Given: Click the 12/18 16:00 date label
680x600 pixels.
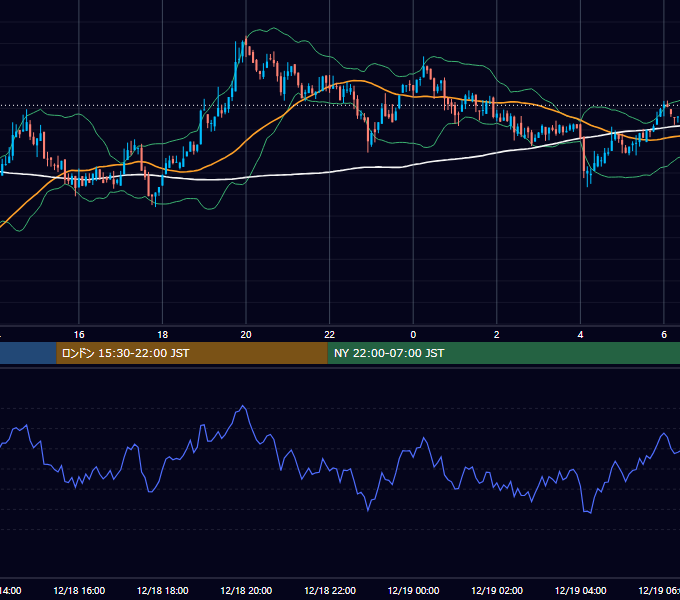Looking at the screenshot, I should pyautogui.click(x=79, y=591).
